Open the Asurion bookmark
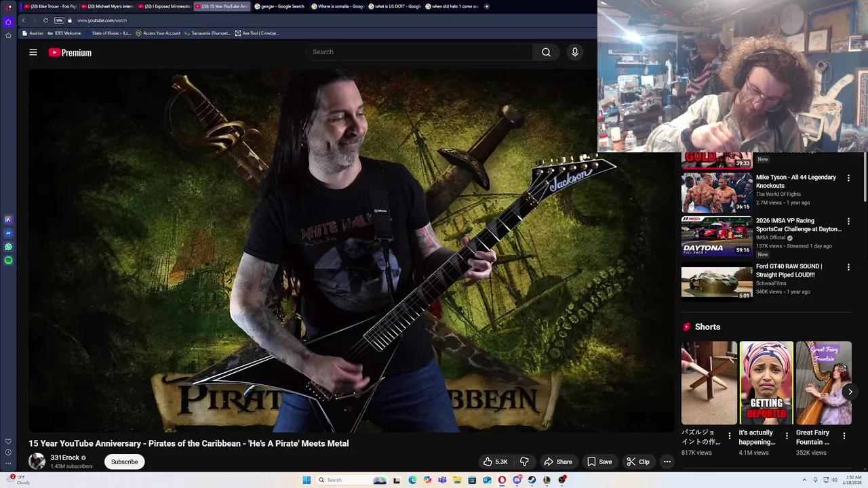The image size is (868, 488). point(33,33)
